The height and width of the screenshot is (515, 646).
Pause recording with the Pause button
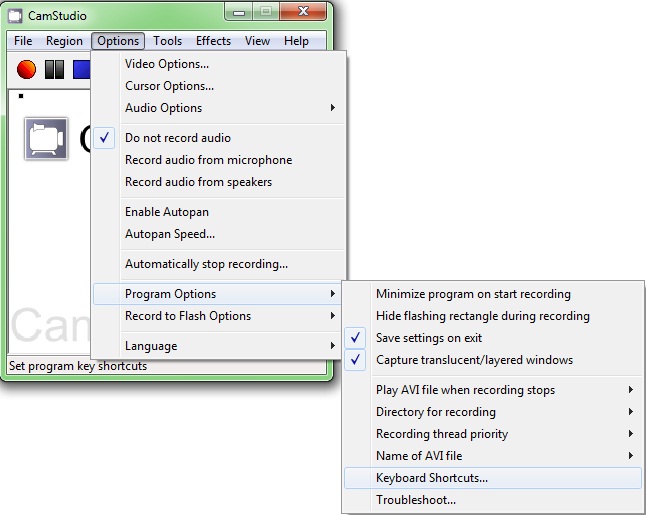click(x=54, y=69)
